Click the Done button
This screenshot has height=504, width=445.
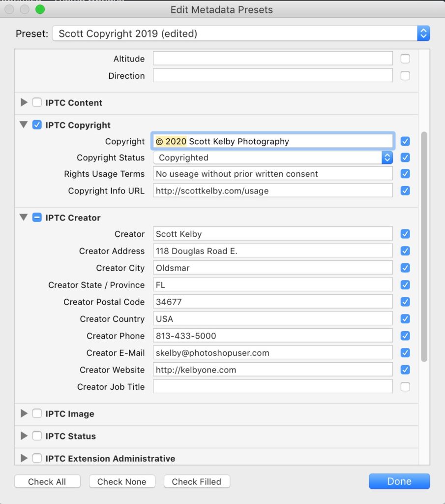pos(399,481)
